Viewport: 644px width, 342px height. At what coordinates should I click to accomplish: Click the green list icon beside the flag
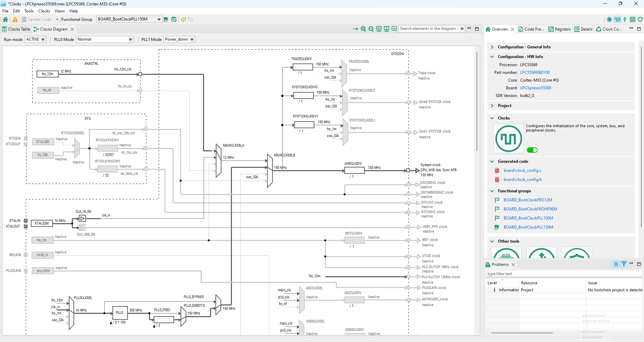[174, 19]
